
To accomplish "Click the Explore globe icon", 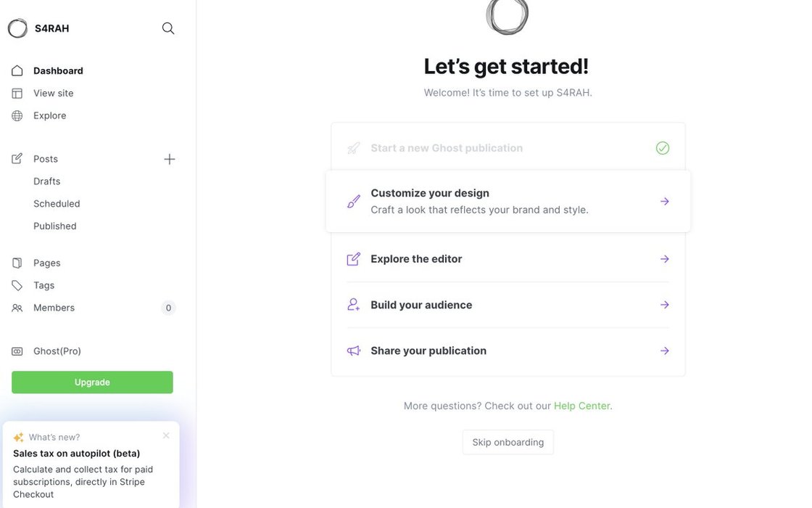I will click(17, 115).
